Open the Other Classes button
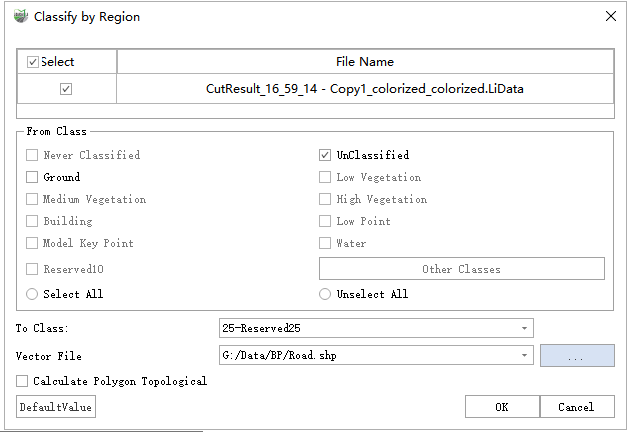 [x=461, y=269]
